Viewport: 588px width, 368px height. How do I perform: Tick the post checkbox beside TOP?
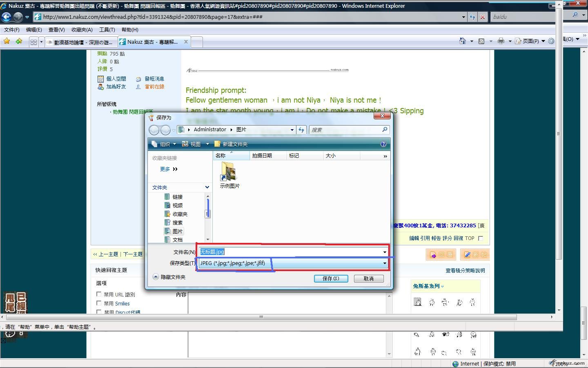click(x=481, y=238)
